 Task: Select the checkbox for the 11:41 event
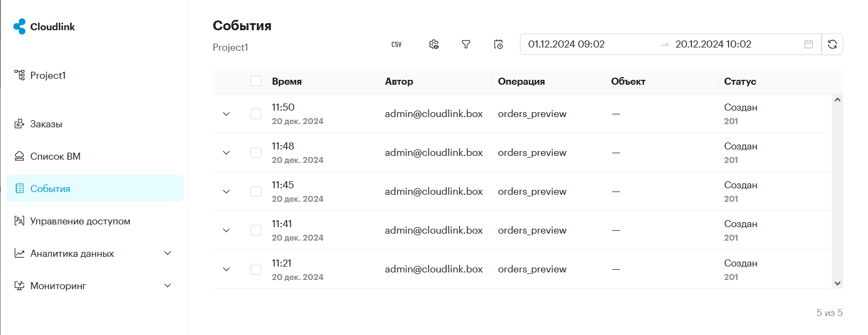pyautogui.click(x=256, y=230)
